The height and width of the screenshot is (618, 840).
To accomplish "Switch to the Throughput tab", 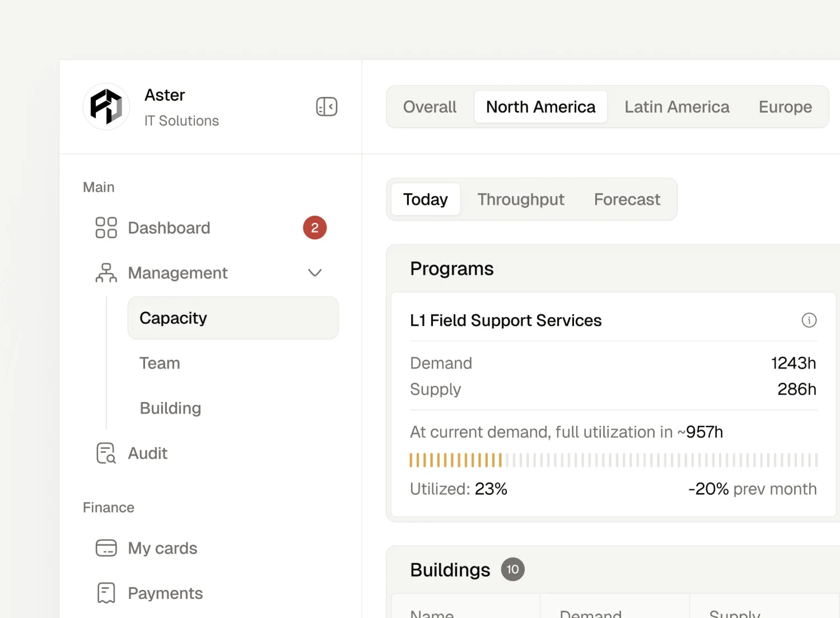I will click(x=521, y=199).
